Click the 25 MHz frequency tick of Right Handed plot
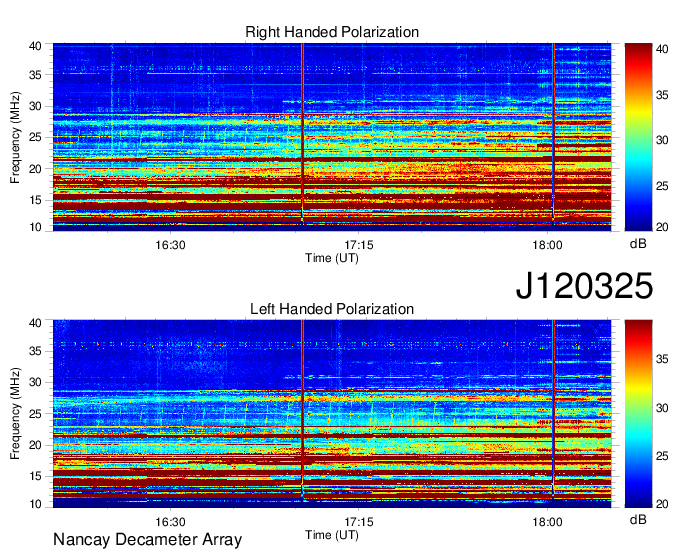Screen dimensions: 680x552 35,137
